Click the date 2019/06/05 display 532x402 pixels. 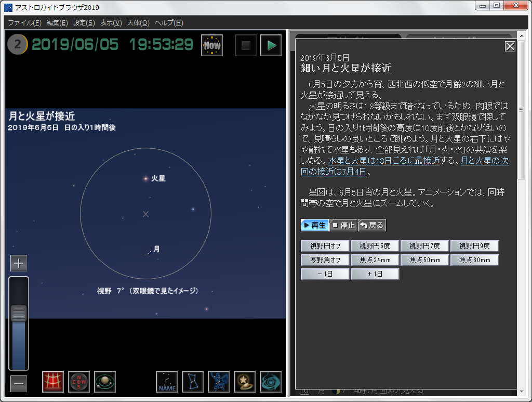tap(75, 45)
